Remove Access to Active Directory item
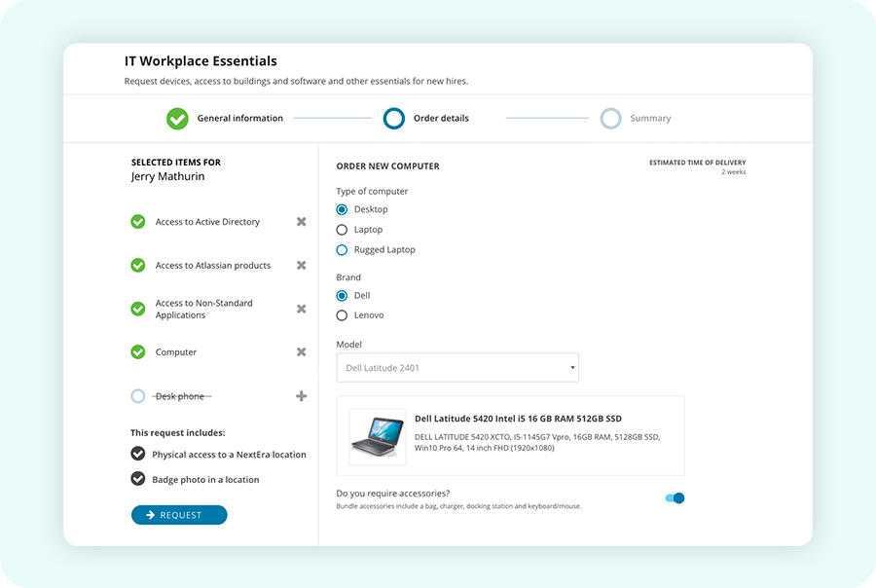This screenshot has height=588, width=876. pyautogui.click(x=301, y=222)
